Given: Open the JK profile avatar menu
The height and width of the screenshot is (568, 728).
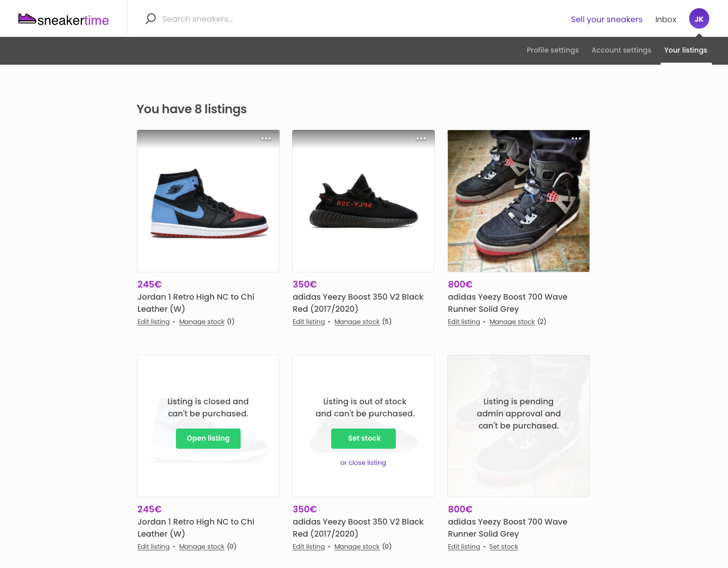Looking at the screenshot, I should click(699, 19).
